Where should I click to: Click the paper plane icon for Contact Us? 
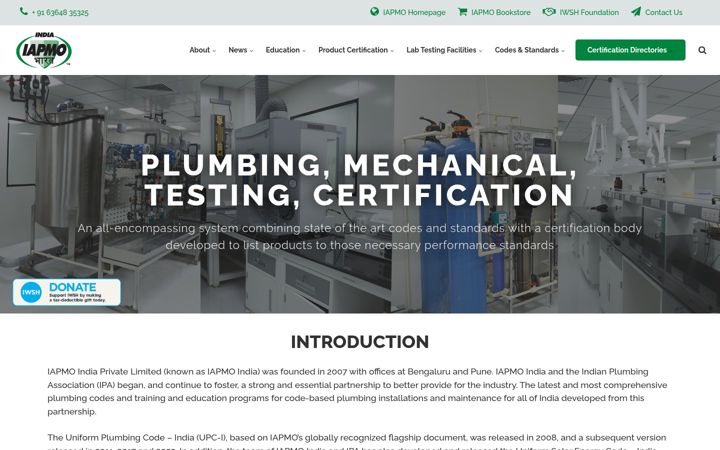click(636, 11)
